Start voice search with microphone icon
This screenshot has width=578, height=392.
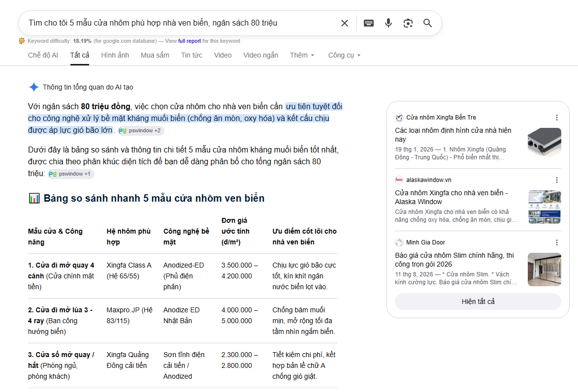pos(388,23)
